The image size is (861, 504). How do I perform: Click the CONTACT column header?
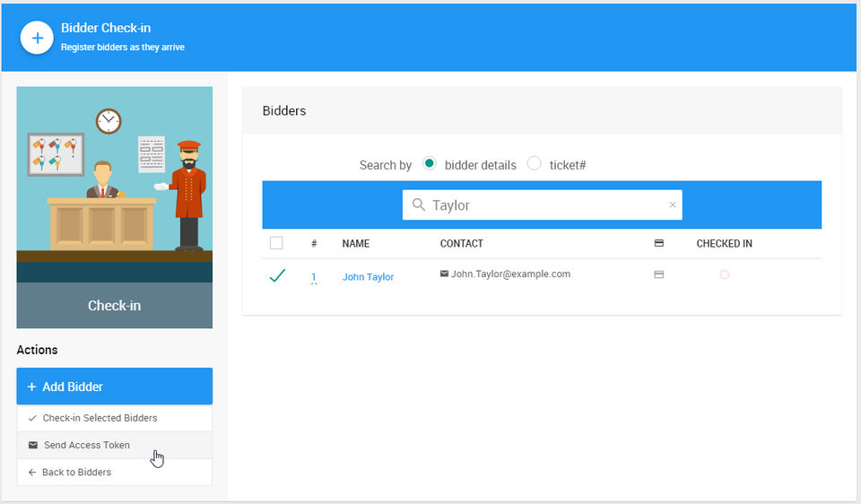click(461, 243)
